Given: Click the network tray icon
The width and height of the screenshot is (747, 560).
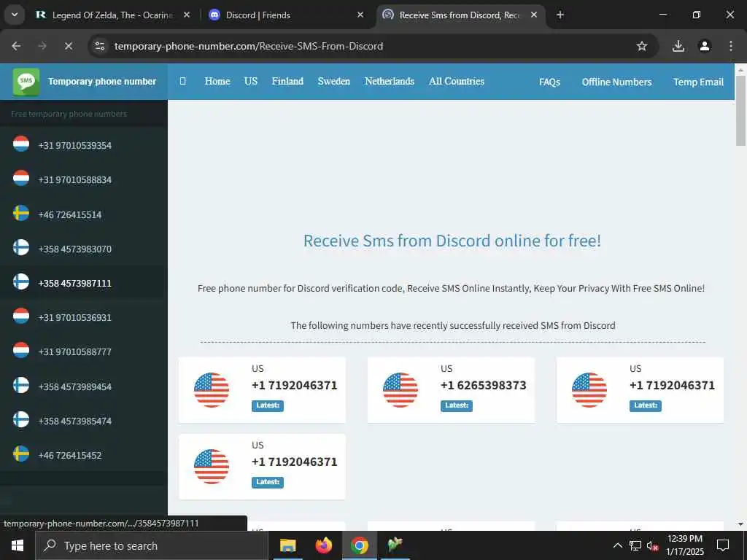Looking at the screenshot, I should tap(635, 545).
